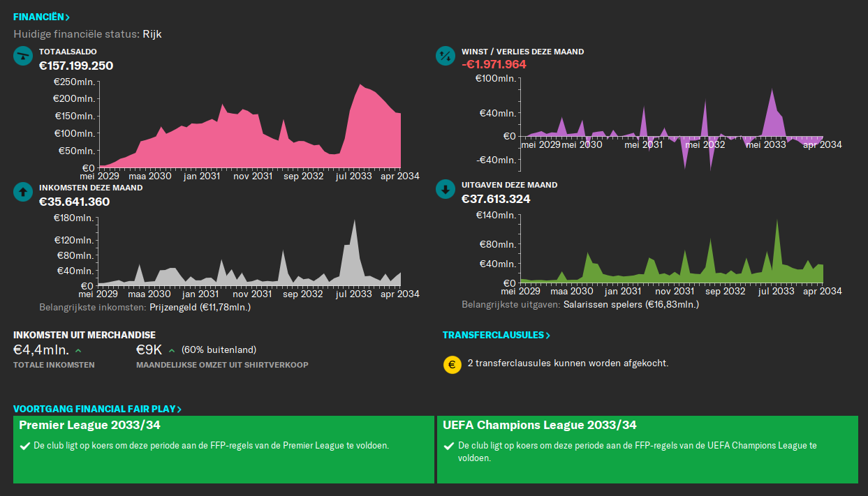
Task: Click the €157.199.250 total balance value
Action: click(x=76, y=66)
